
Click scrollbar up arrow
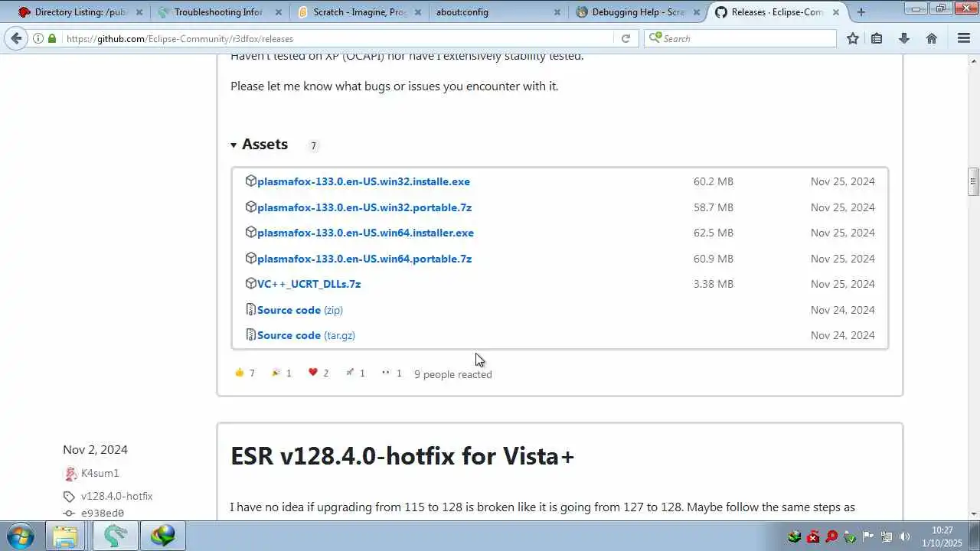(973, 60)
